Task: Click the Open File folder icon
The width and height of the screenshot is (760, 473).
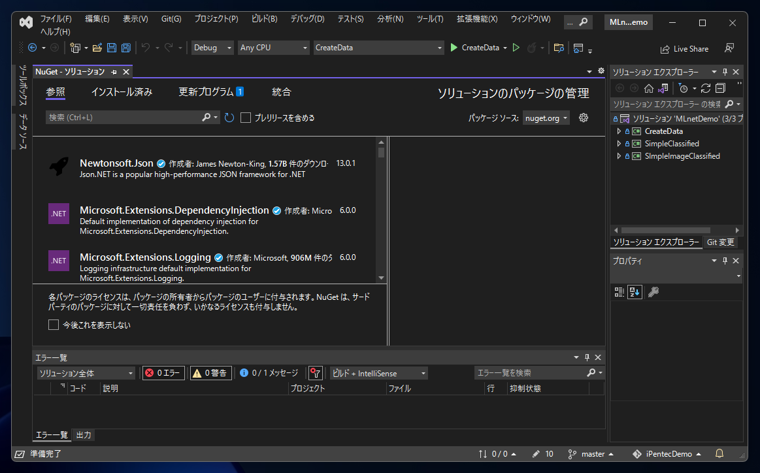Action: (x=97, y=47)
